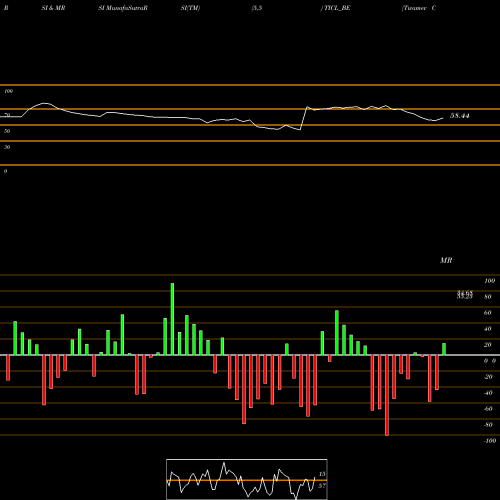This screenshot has height=500, width=500.
Task: Click the 'SI MunafaSutraR' header text
Action: (123, 8)
